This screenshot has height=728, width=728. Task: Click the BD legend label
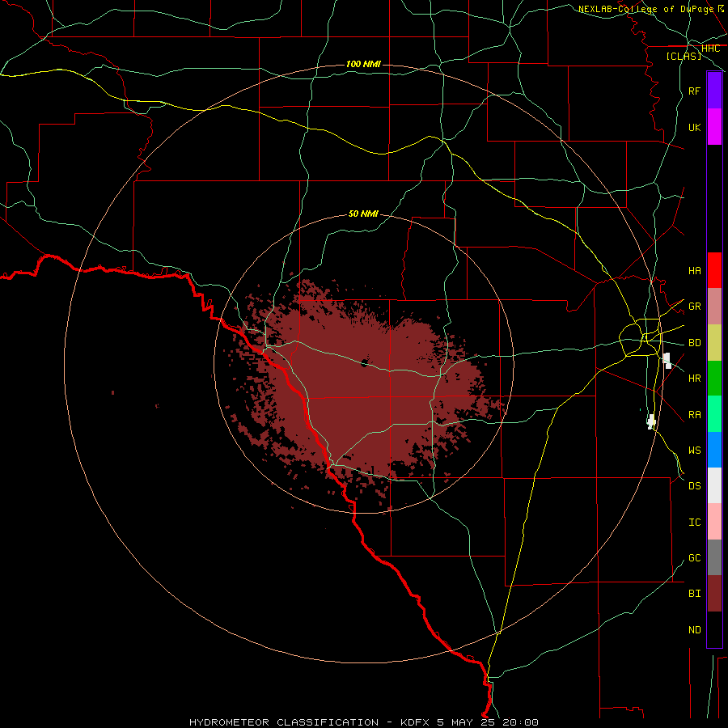click(694, 343)
